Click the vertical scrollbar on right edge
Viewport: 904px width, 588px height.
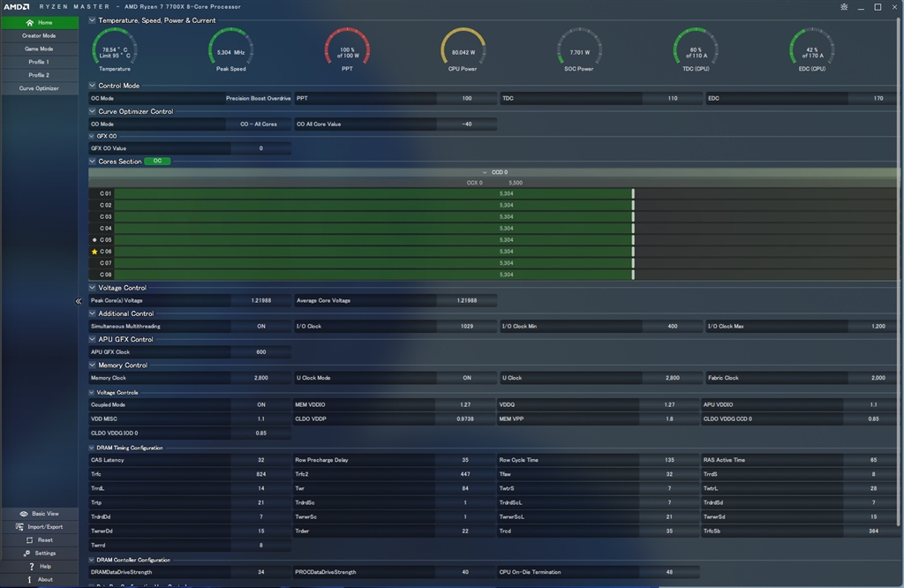click(x=898, y=271)
